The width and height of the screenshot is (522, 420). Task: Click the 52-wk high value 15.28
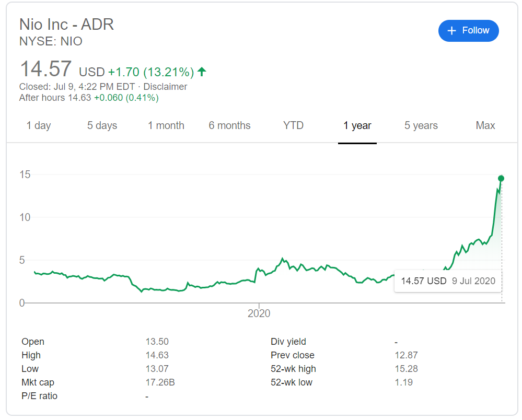click(406, 369)
